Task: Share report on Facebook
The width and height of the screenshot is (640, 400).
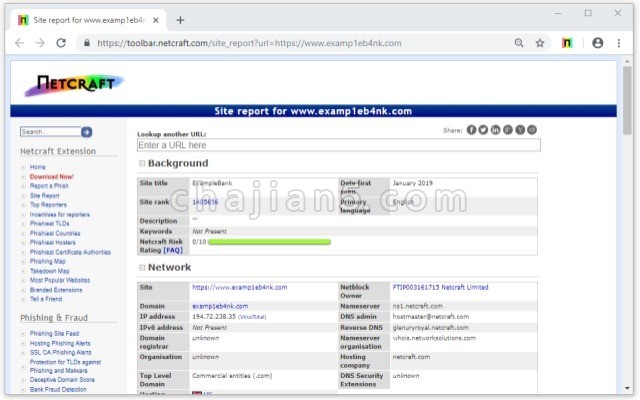Action: click(x=471, y=130)
